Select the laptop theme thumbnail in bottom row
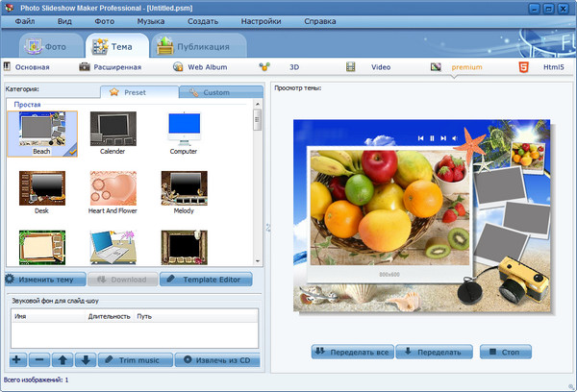The height and width of the screenshot is (392, 577). click(x=113, y=248)
